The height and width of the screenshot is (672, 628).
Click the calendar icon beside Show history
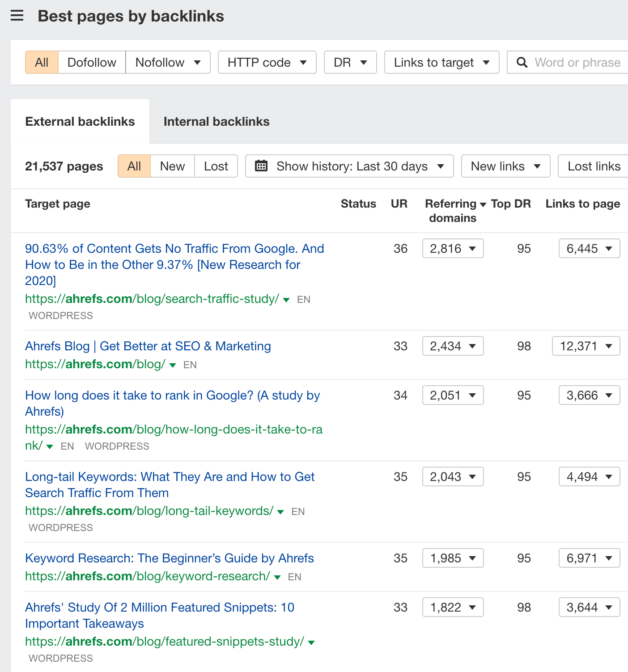[x=262, y=166]
